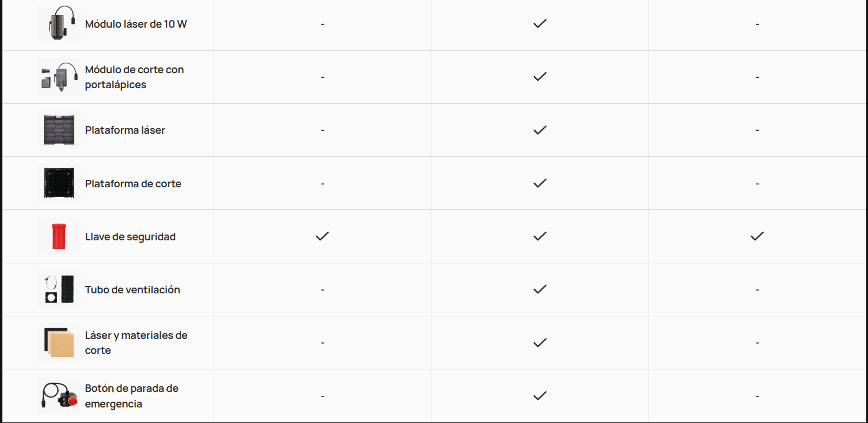
Task: Click the Plataforma láser thumbnail
Action: [59, 130]
